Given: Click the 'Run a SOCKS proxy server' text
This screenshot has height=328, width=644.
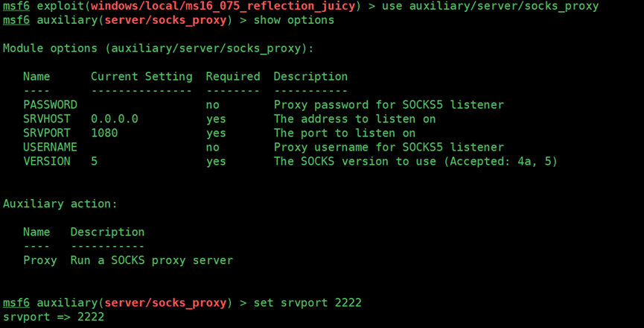Looking at the screenshot, I should (152, 260).
